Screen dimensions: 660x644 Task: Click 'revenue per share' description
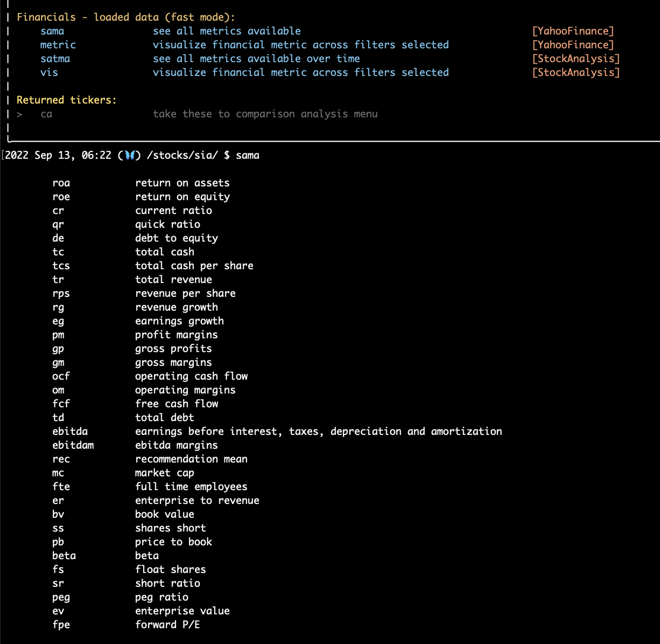[185, 293]
